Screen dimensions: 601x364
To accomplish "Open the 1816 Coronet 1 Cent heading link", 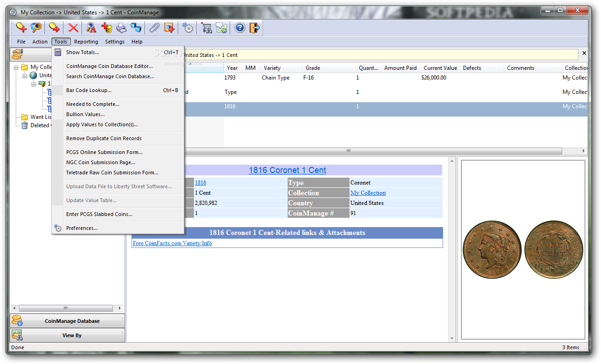I will tap(288, 170).
